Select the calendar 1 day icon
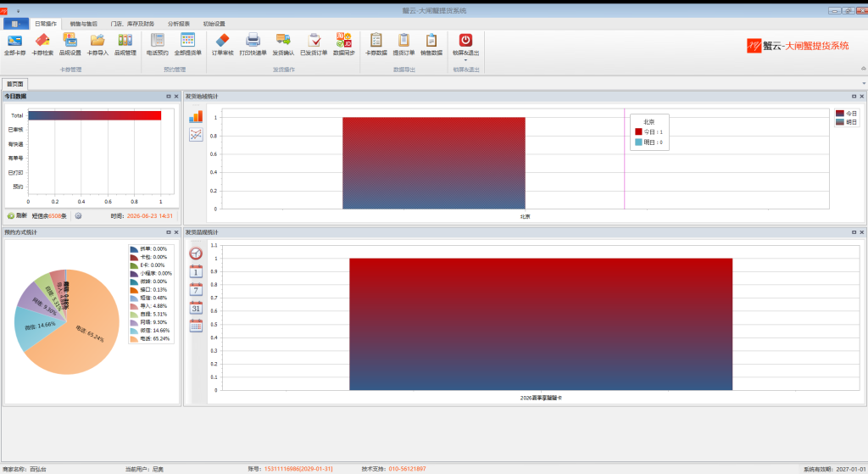The width and height of the screenshot is (868, 474). (x=196, y=271)
